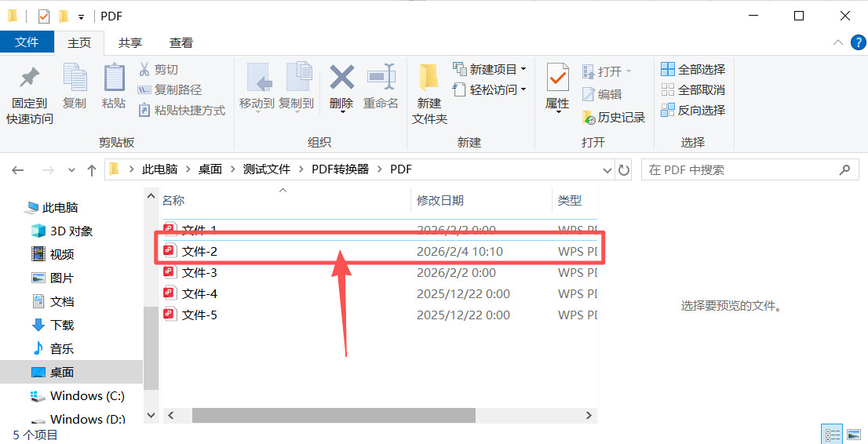Click the back navigation arrow
The height and width of the screenshot is (444, 868).
point(18,170)
